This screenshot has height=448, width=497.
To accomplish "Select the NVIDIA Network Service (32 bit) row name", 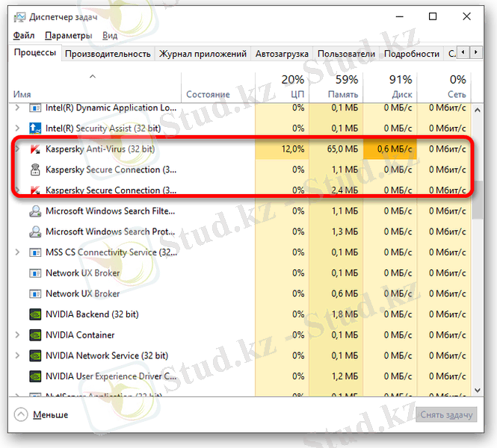I will coord(107,355).
